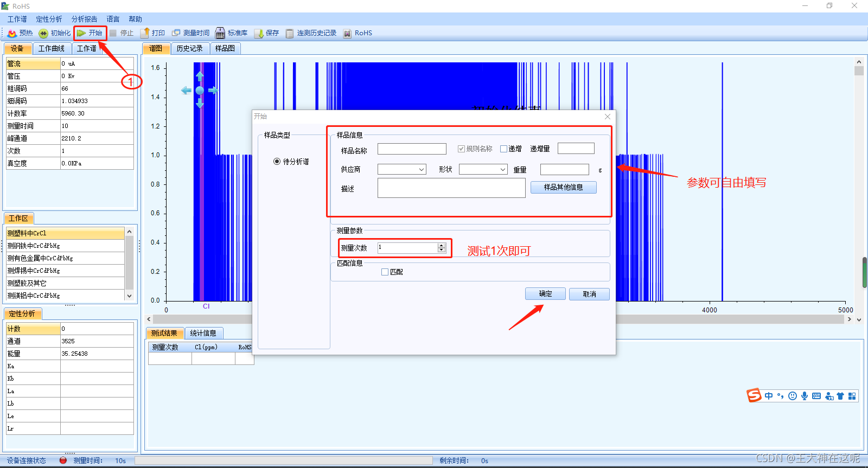Click the IME user account icon
The image size is (868, 468).
[829, 396]
